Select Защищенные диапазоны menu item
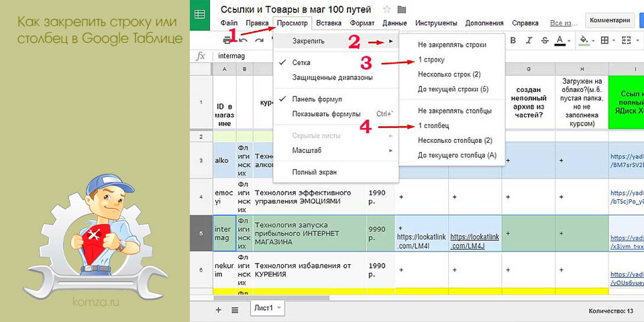This screenshot has width=644, height=322. pos(336,77)
